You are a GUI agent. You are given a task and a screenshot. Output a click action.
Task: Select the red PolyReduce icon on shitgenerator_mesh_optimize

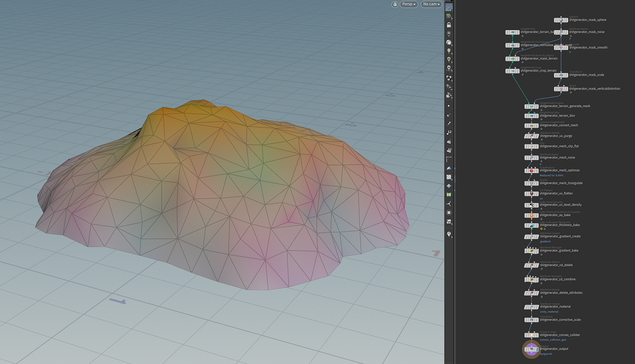pyautogui.click(x=532, y=171)
